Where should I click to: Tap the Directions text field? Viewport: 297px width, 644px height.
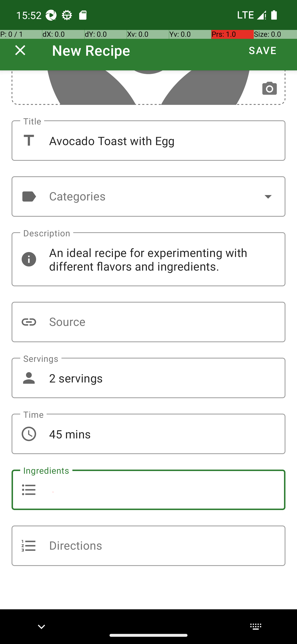tap(148, 546)
